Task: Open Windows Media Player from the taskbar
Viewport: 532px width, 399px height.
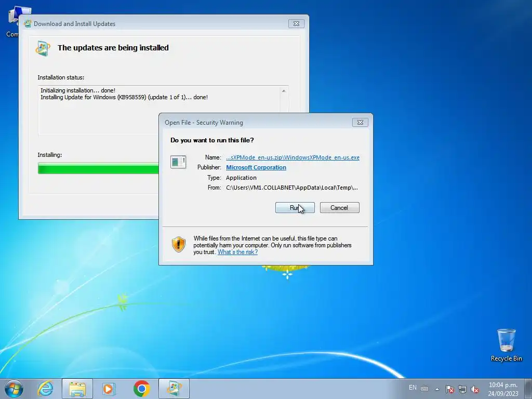Action: click(x=109, y=389)
